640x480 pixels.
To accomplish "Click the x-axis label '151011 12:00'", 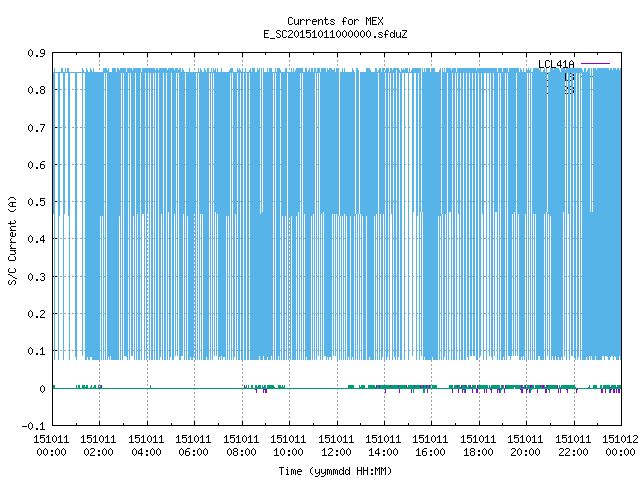I will [336, 446].
